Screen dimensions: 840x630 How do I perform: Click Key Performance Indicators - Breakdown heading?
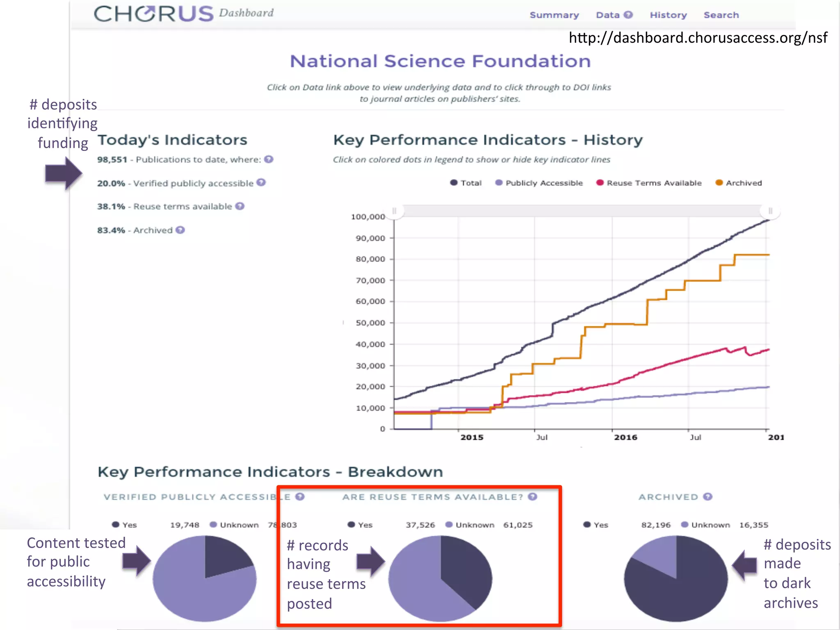coord(270,472)
